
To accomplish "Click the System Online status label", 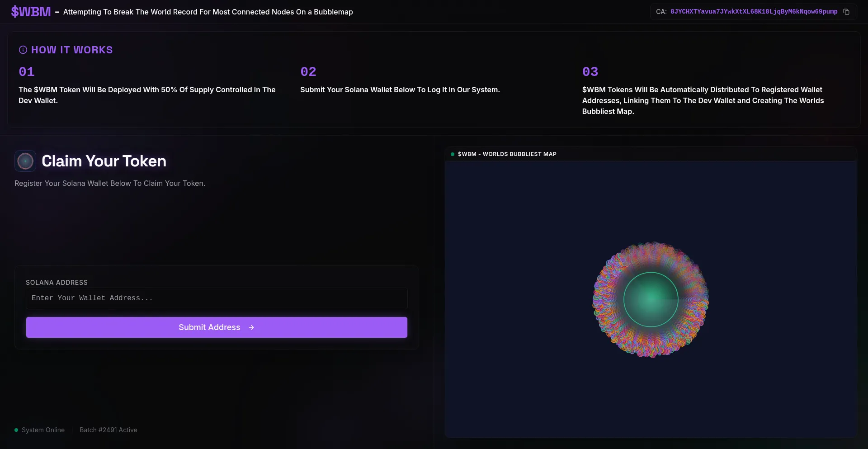I will coord(43,430).
